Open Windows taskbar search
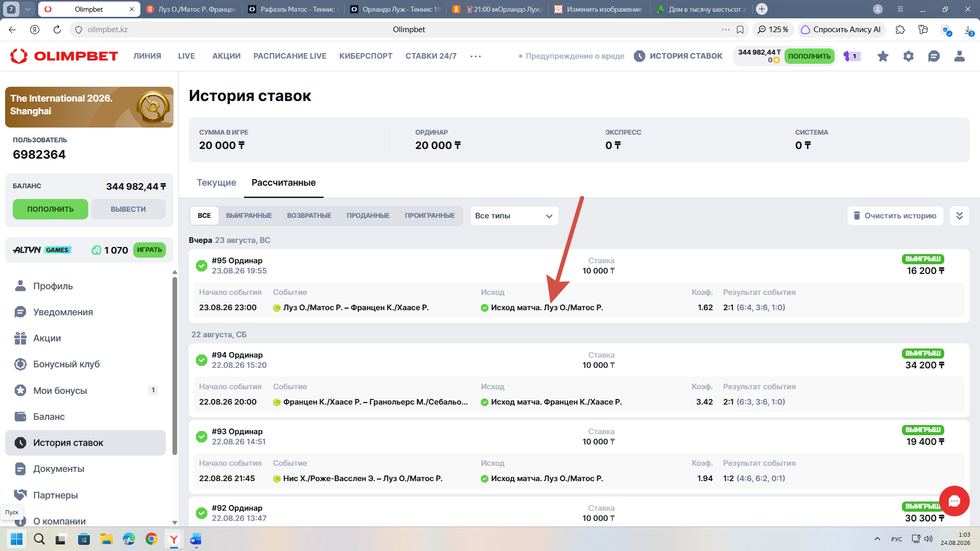 39,539
